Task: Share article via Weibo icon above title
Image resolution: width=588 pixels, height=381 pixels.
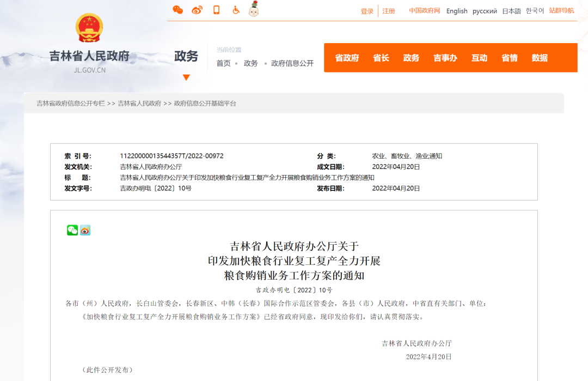Action: 85,230
